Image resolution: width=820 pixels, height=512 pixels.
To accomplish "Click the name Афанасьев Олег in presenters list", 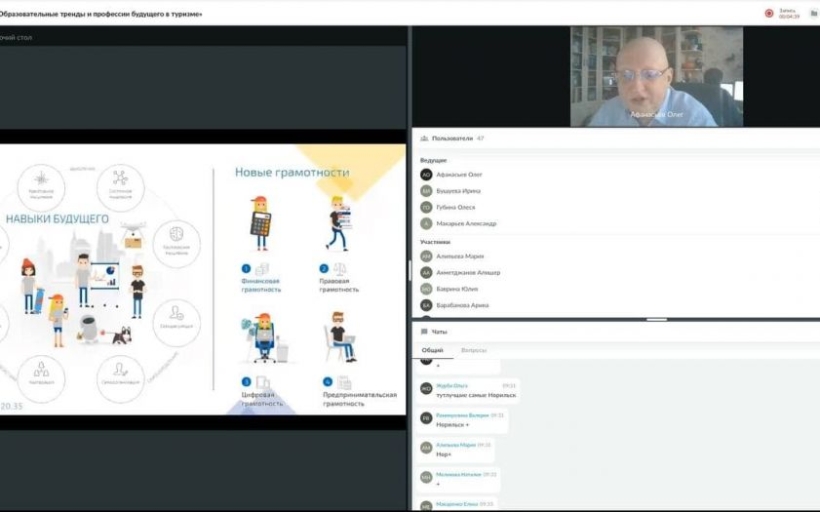I will pos(459,175).
